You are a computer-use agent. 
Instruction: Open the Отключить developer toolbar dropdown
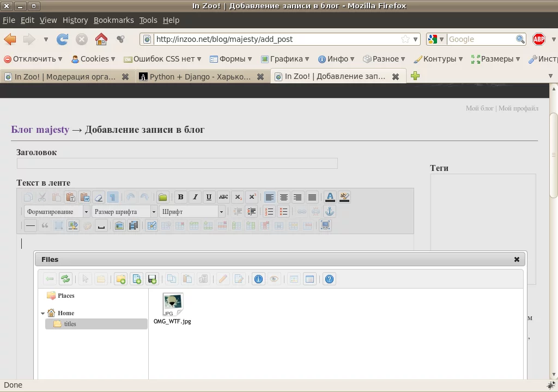(33, 59)
